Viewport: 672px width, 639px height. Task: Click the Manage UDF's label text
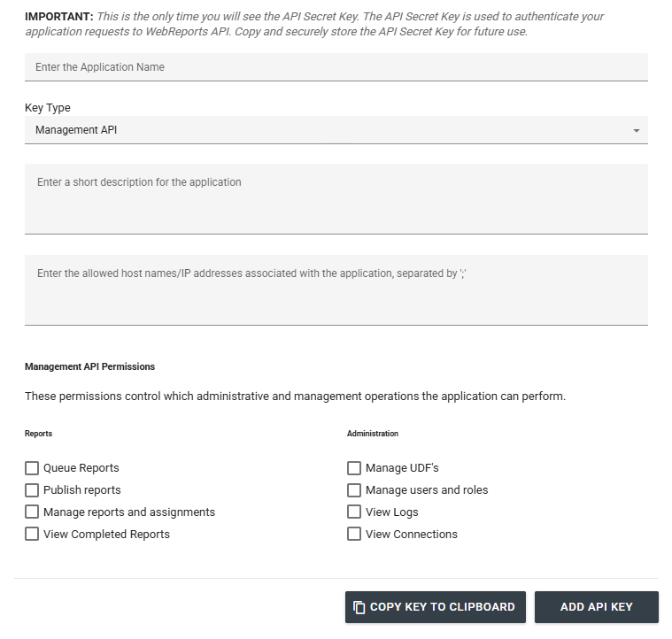[402, 467]
